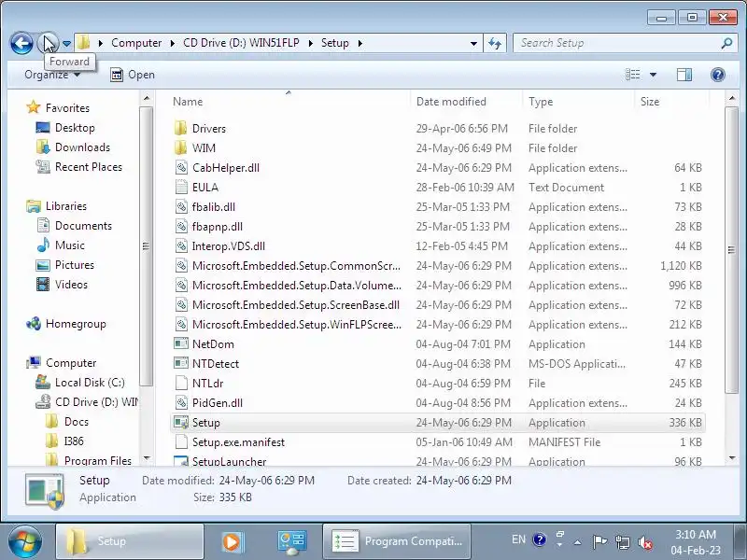Click the Windows Start orb
This screenshot has height=560, width=747.
click(25, 541)
